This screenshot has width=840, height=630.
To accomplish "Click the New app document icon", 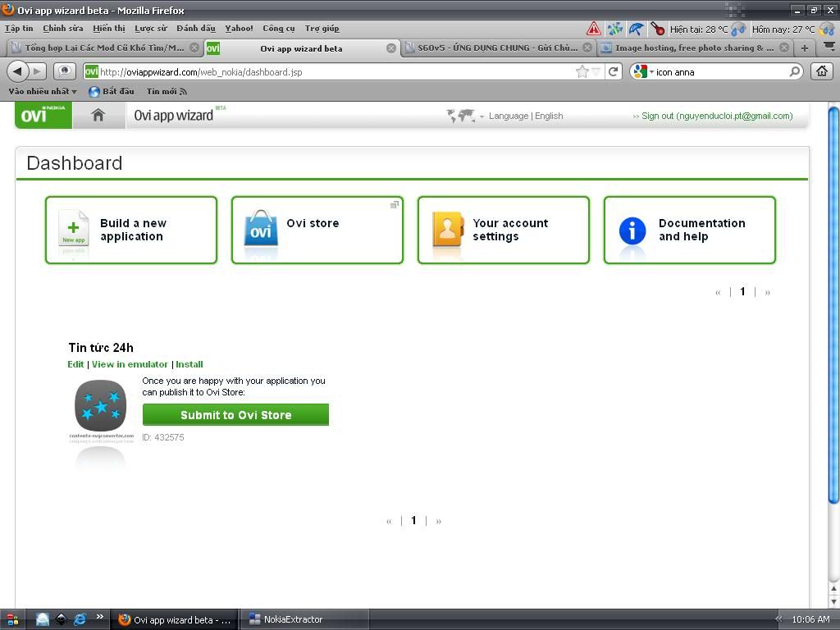I will (x=73, y=231).
